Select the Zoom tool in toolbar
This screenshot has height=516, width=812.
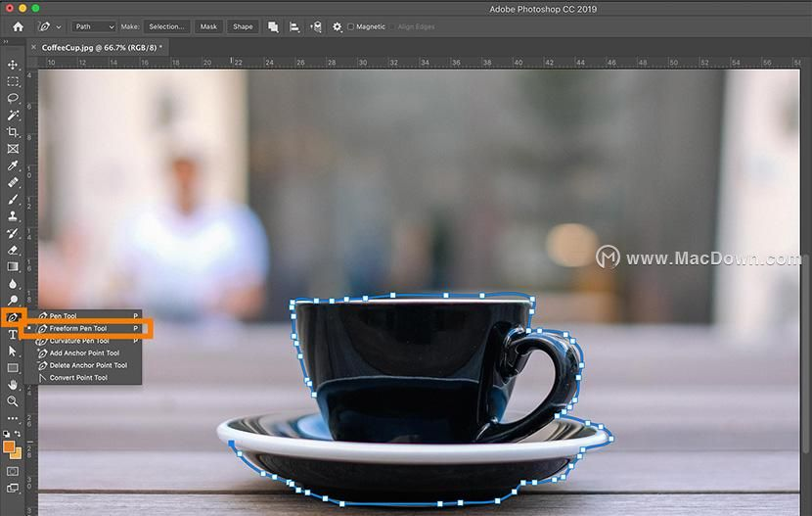point(13,401)
